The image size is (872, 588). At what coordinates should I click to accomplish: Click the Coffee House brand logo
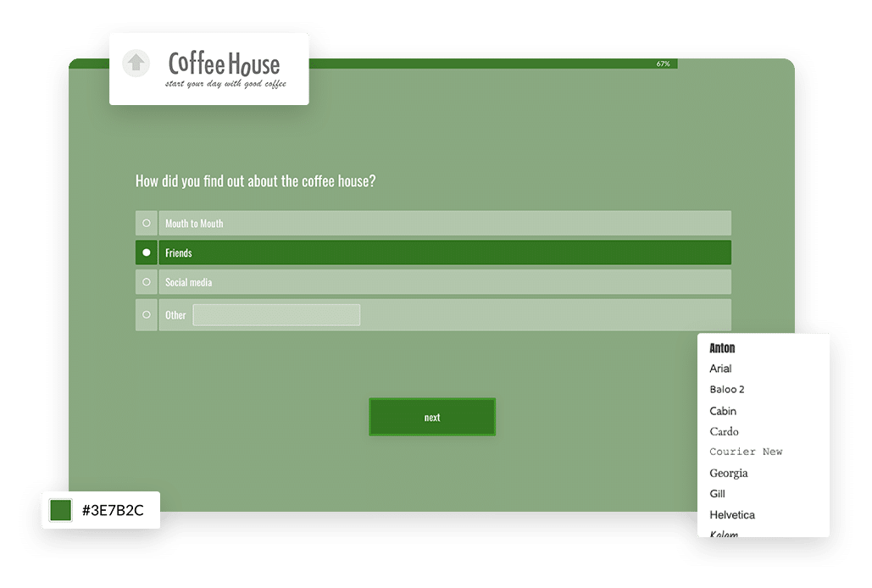point(222,64)
